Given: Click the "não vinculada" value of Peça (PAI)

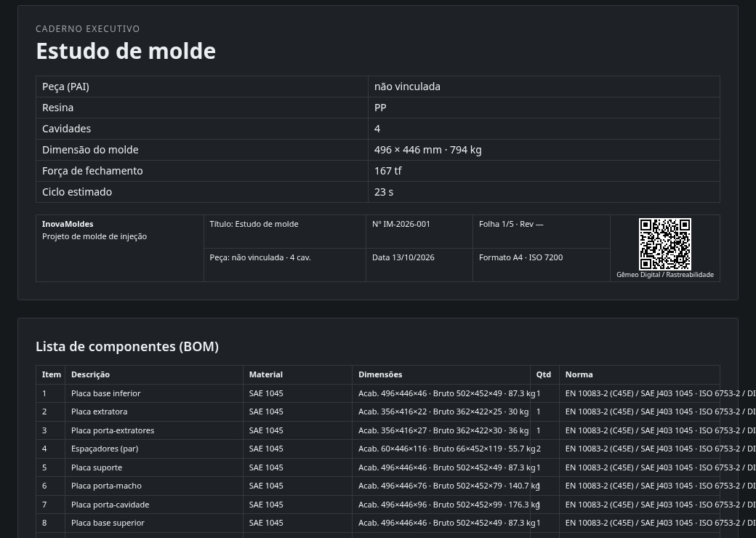Looking at the screenshot, I should tap(407, 87).
